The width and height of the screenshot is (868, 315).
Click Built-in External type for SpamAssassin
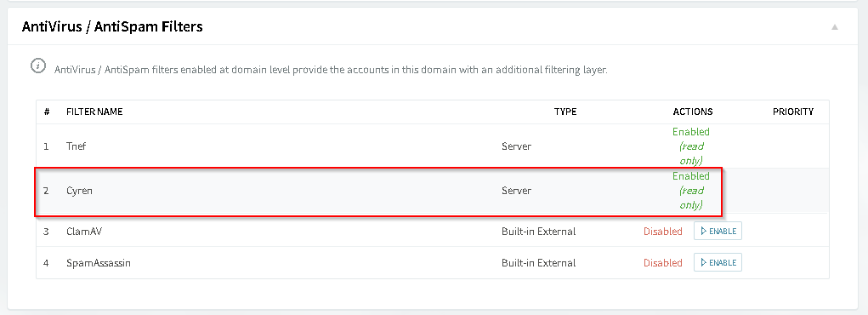click(539, 263)
